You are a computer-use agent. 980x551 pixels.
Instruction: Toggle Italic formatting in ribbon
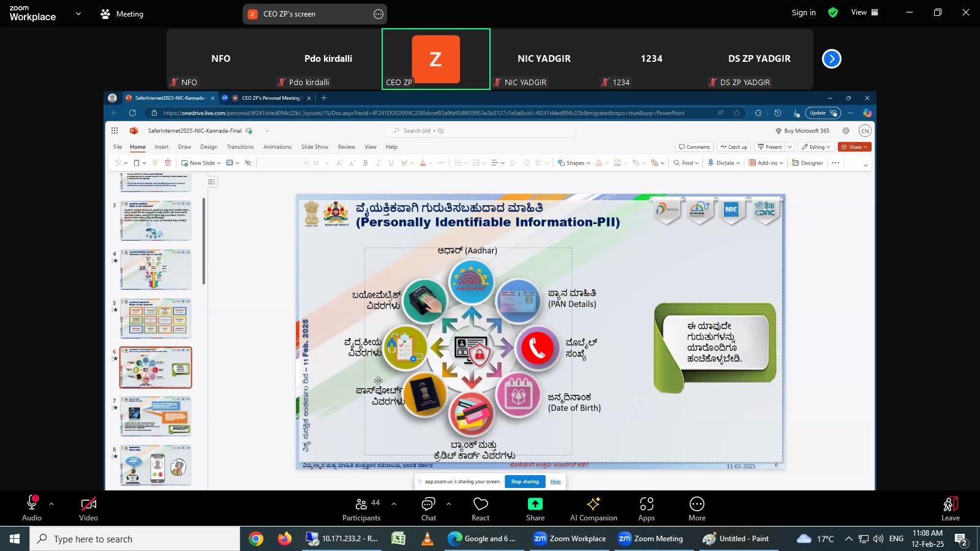pos(379,163)
